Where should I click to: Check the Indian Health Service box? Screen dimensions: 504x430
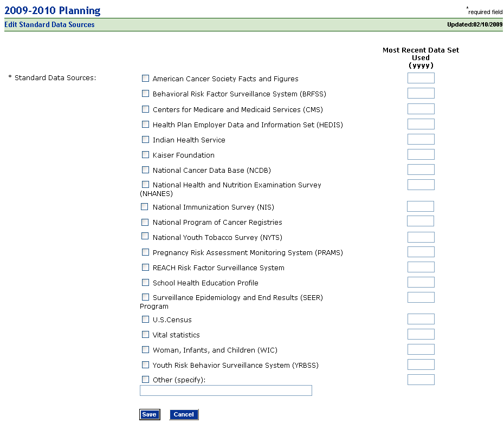coord(145,139)
